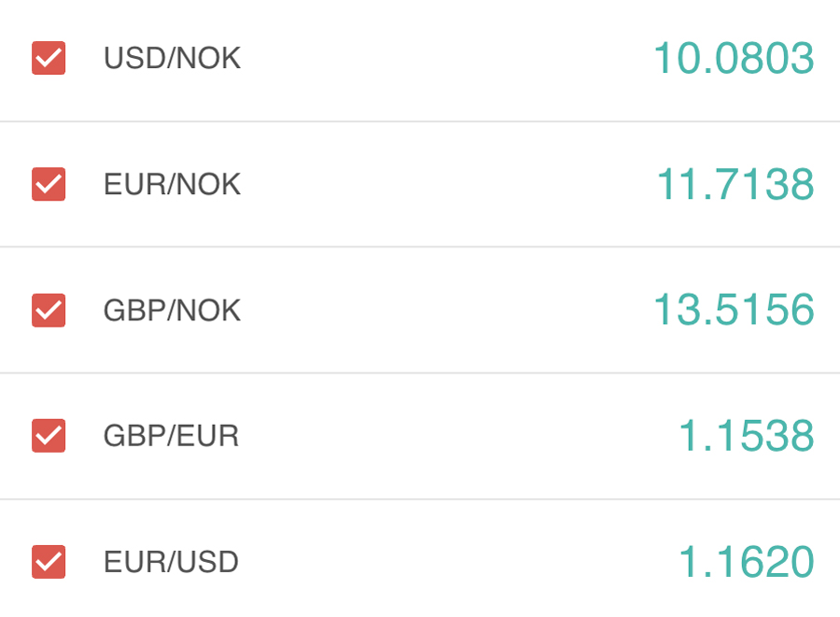Select the GBP/NOK pair label
The image size is (840, 617).
click(172, 310)
